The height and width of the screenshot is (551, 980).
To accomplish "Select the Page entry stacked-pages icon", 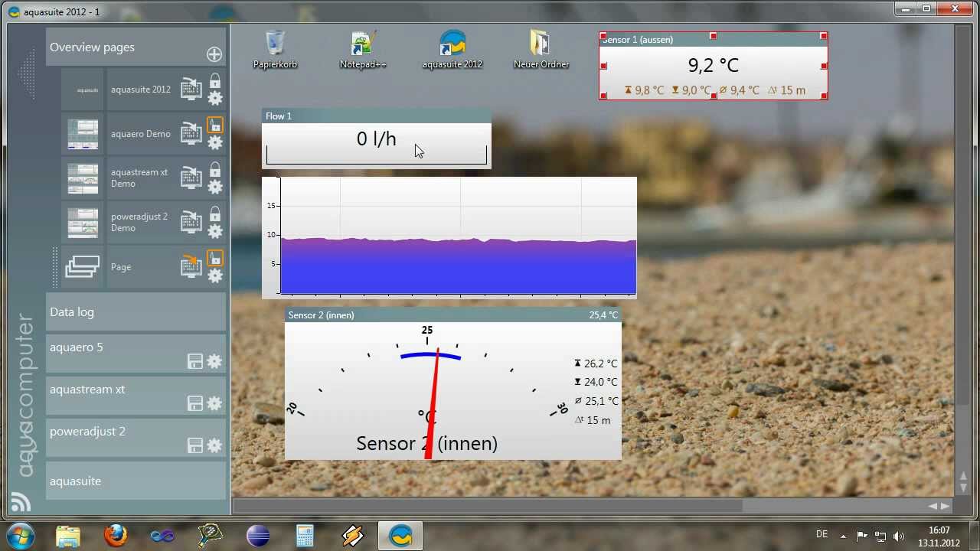I will click(83, 266).
